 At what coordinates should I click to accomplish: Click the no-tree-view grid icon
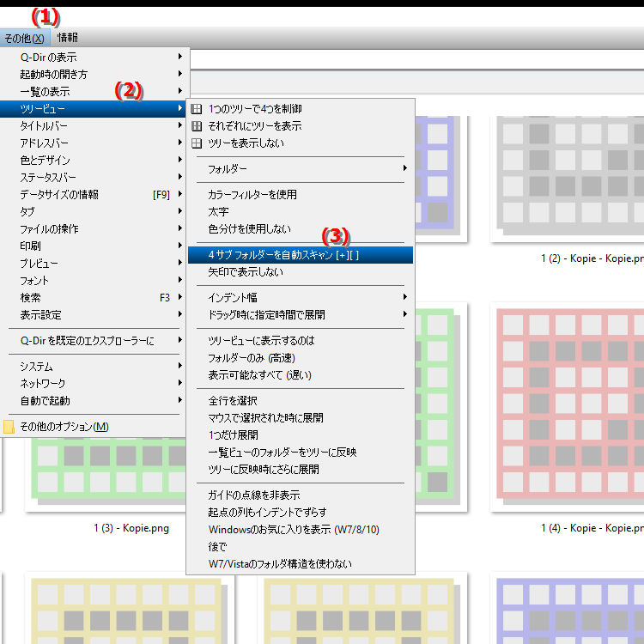point(197,143)
